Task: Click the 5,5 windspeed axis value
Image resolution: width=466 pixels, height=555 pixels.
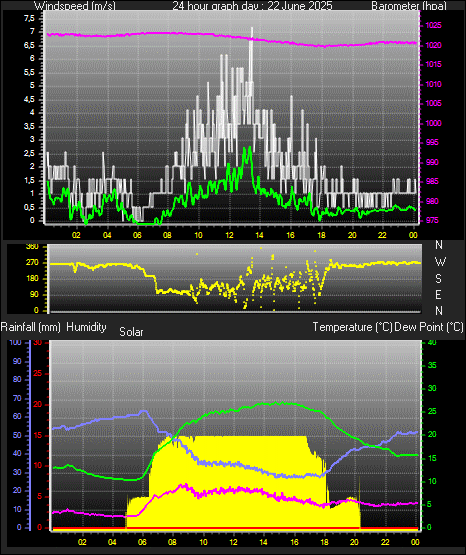Action: tap(29, 73)
